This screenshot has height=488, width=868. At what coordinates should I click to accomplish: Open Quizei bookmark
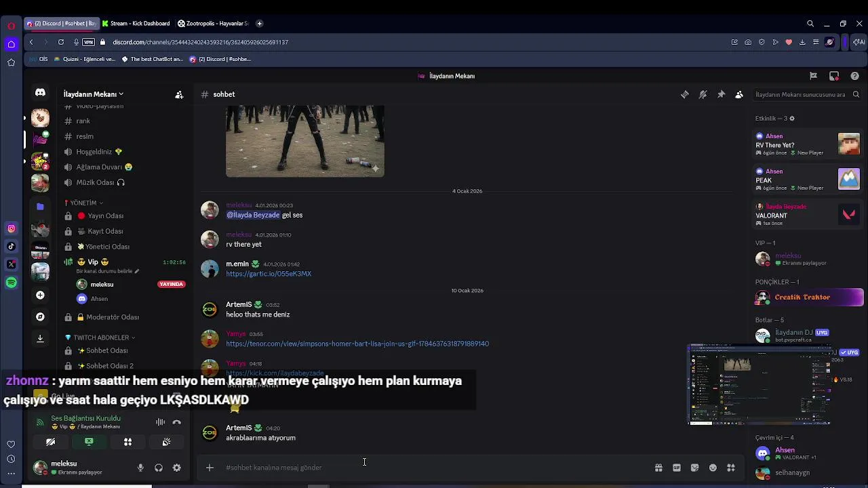(85, 59)
